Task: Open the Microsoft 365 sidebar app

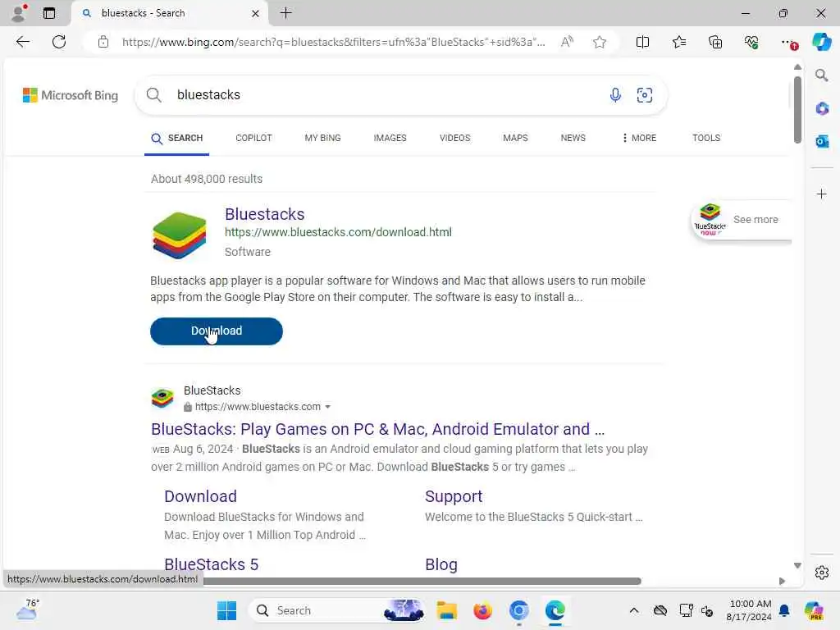Action: (x=822, y=109)
